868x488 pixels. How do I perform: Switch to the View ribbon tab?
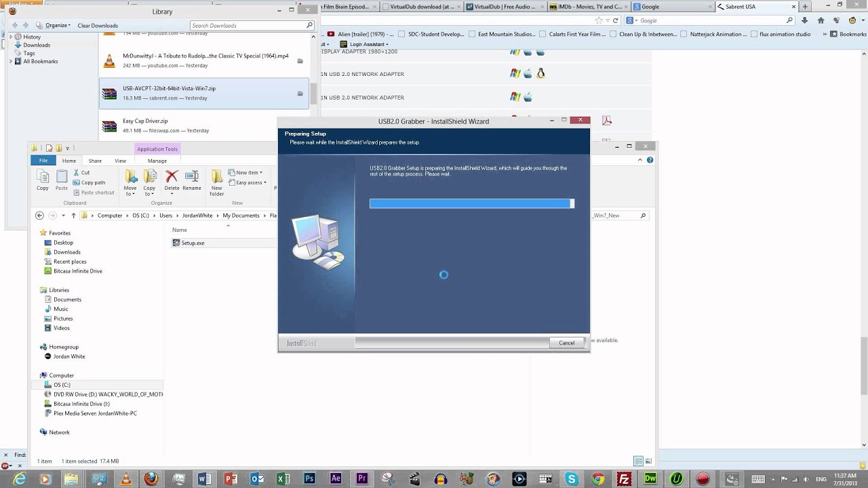point(120,161)
